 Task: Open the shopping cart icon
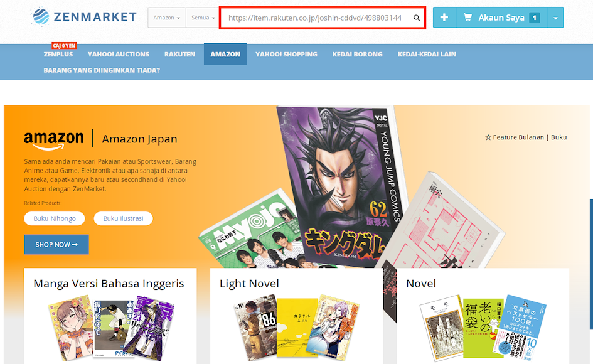[x=468, y=18]
